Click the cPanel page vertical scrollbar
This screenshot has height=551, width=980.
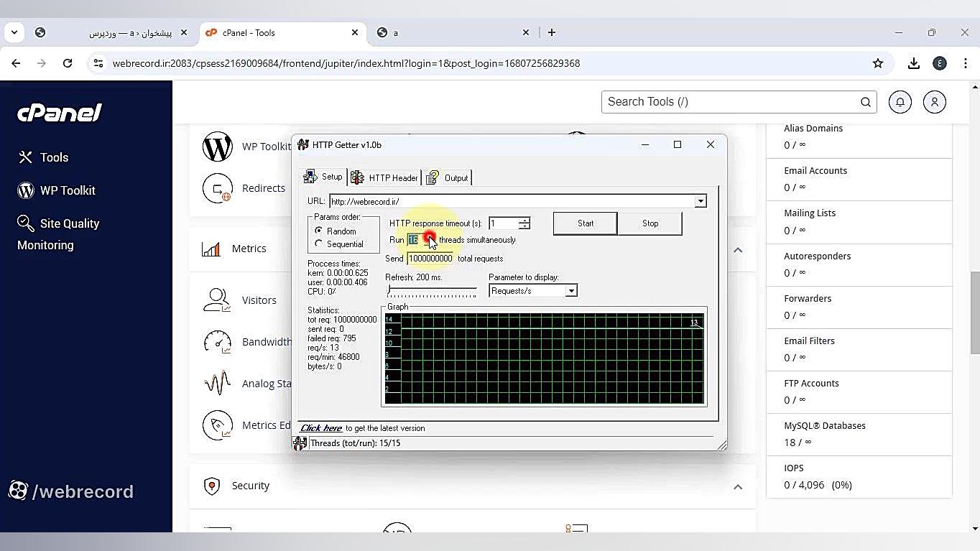tap(975, 313)
